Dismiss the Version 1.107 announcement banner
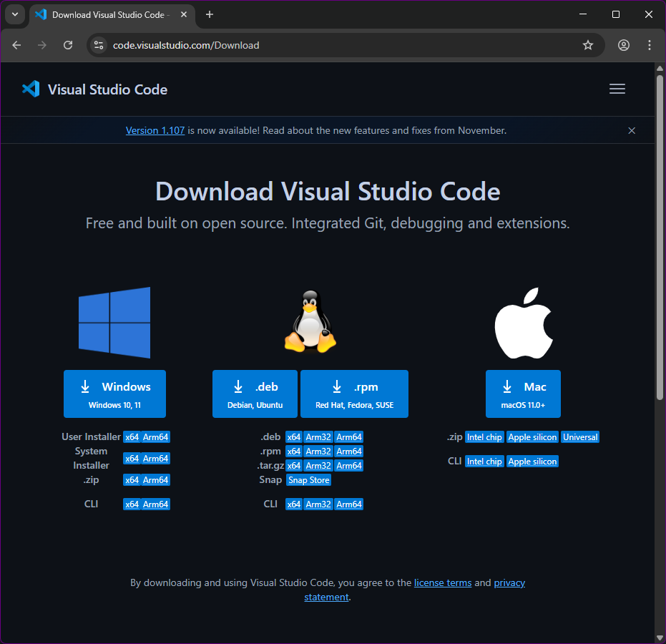 (x=632, y=130)
